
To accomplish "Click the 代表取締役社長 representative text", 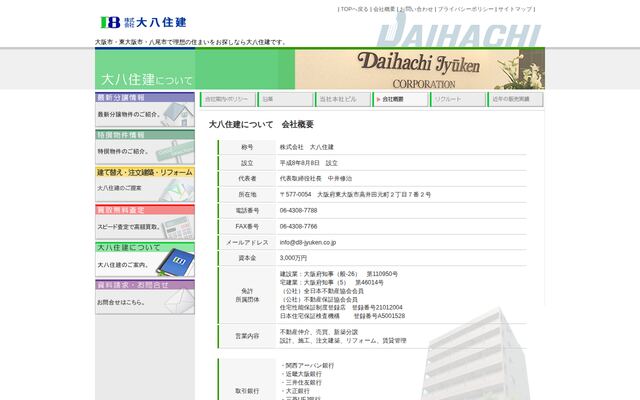I will coord(316,179).
